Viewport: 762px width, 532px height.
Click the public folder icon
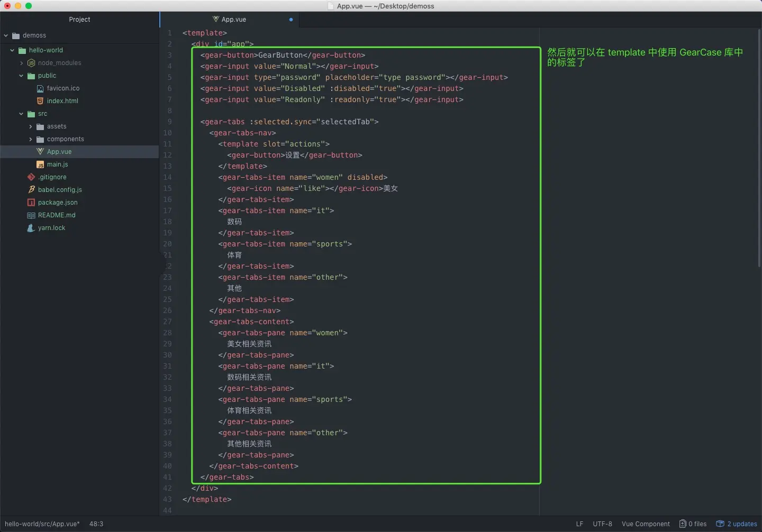tap(31, 76)
